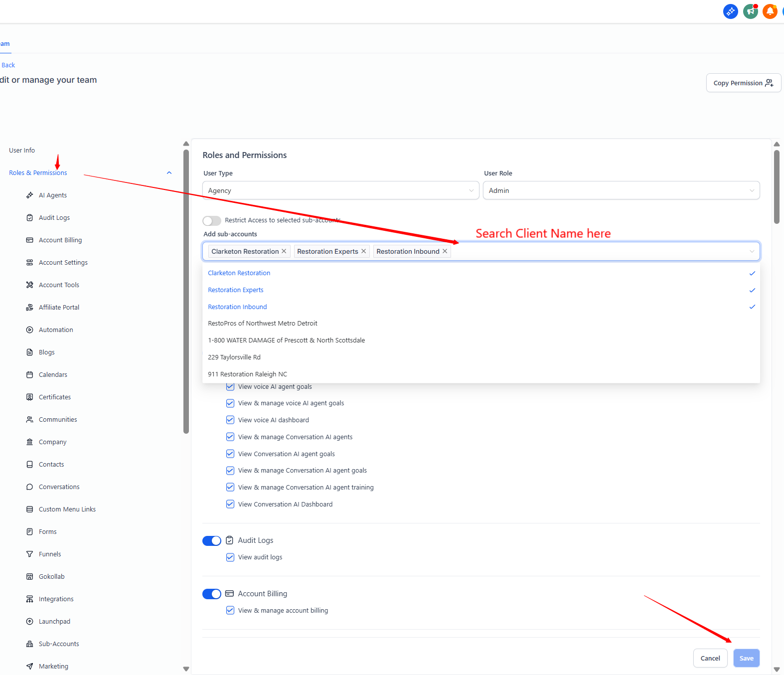Click the Calendars icon in sidebar
Viewport: 784px width, 675px height.
30,375
